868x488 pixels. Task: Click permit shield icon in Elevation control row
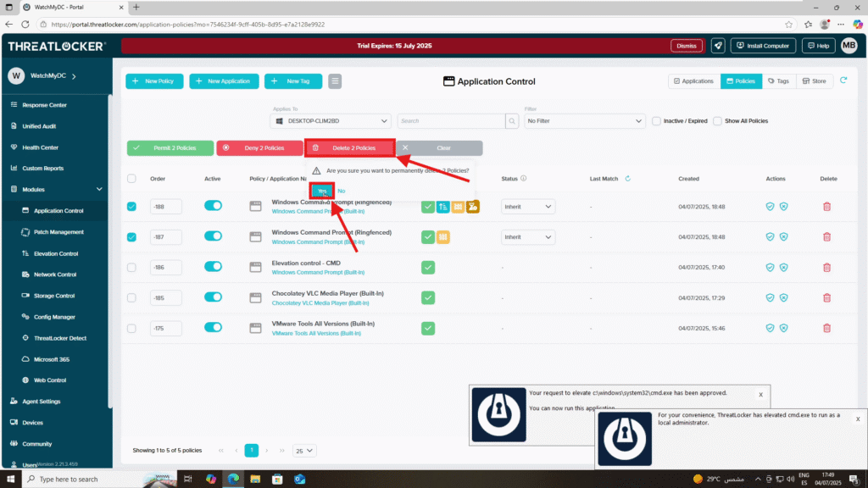[770, 267]
